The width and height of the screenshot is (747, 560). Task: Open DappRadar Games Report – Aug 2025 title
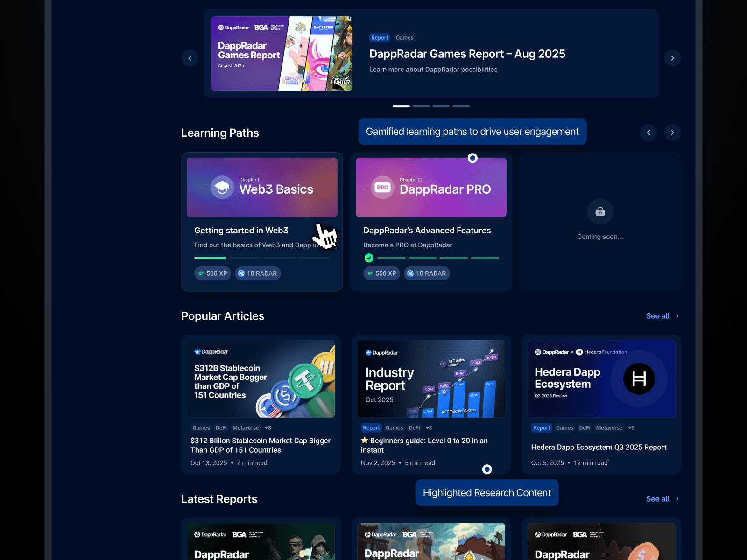(467, 54)
